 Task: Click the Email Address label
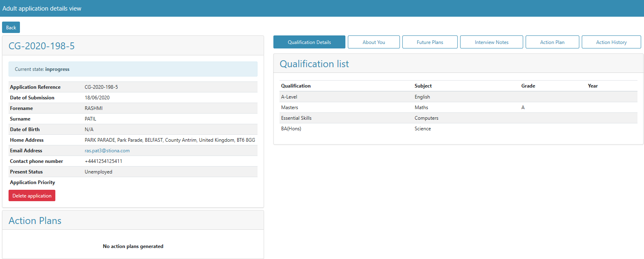pyautogui.click(x=26, y=151)
